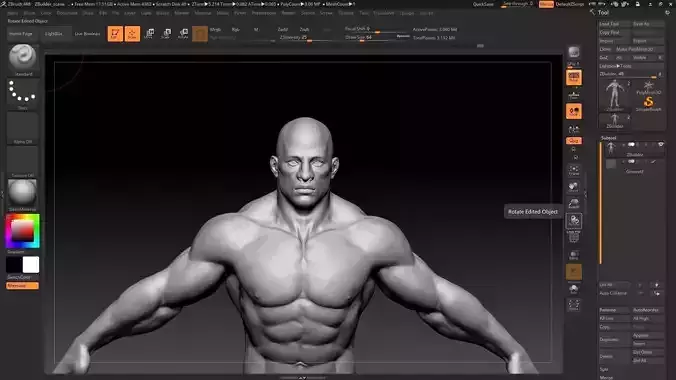Toggle the Floor grid
The height and width of the screenshot is (380, 676).
coord(574,95)
